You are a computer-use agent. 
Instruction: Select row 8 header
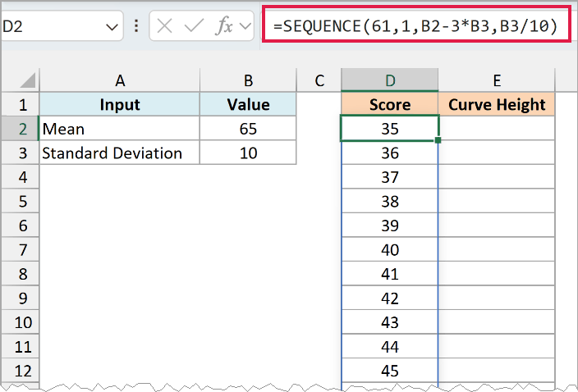click(21, 273)
